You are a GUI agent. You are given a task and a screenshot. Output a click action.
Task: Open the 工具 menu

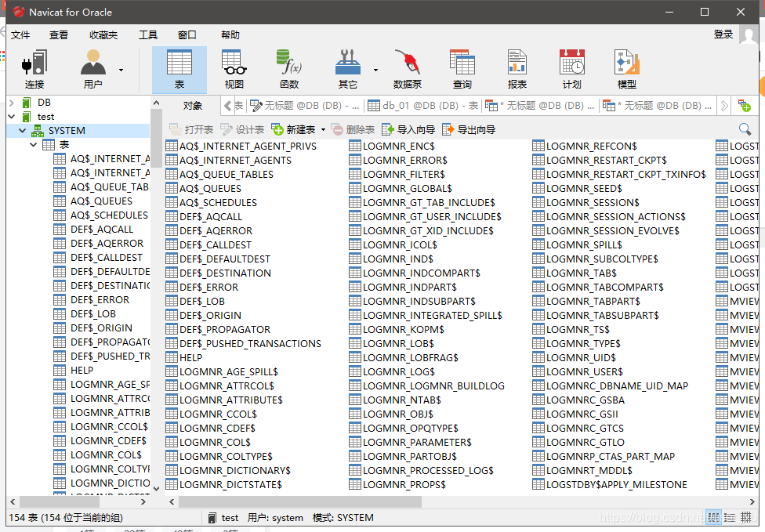(148, 35)
